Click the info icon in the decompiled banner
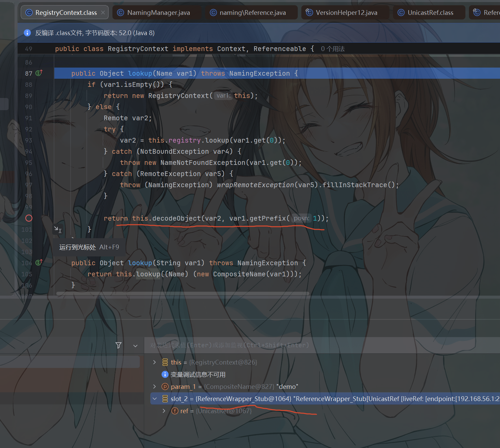The height and width of the screenshot is (448, 500). (27, 33)
